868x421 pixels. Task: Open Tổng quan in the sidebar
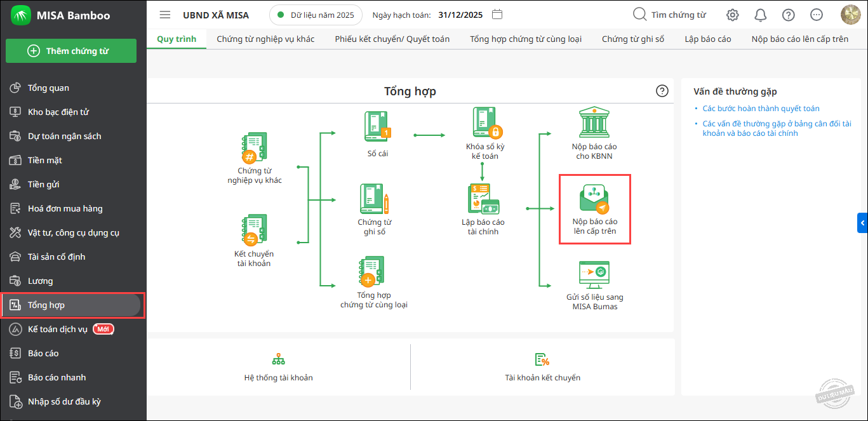(73, 88)
